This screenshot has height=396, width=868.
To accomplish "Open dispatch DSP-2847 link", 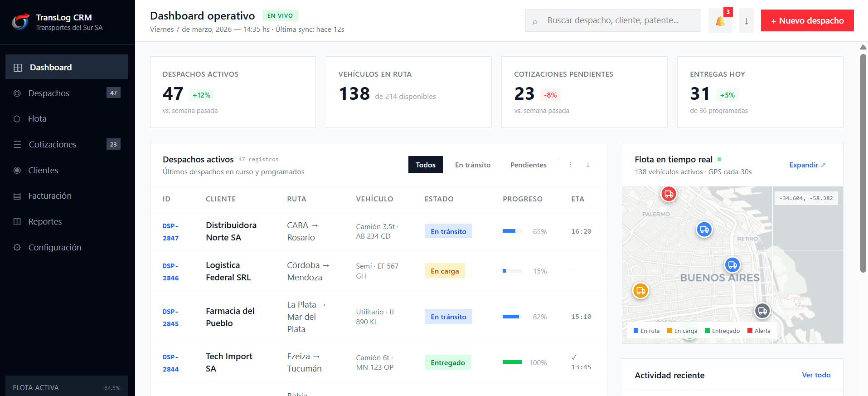I will (170, 232).
